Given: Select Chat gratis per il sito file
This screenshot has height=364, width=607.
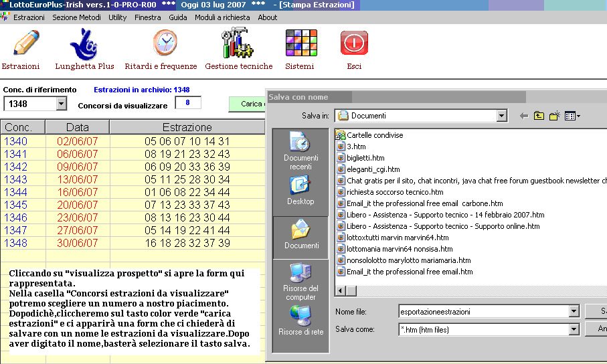Looking at the screenshot, I should coord(471,181).
